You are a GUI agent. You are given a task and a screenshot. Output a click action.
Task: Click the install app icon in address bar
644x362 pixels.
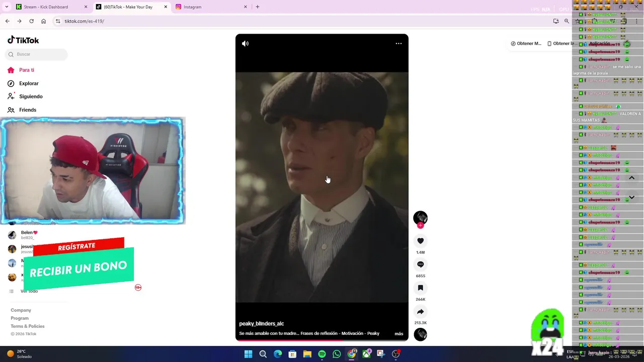pyautogui.click(x=556, y=21)
